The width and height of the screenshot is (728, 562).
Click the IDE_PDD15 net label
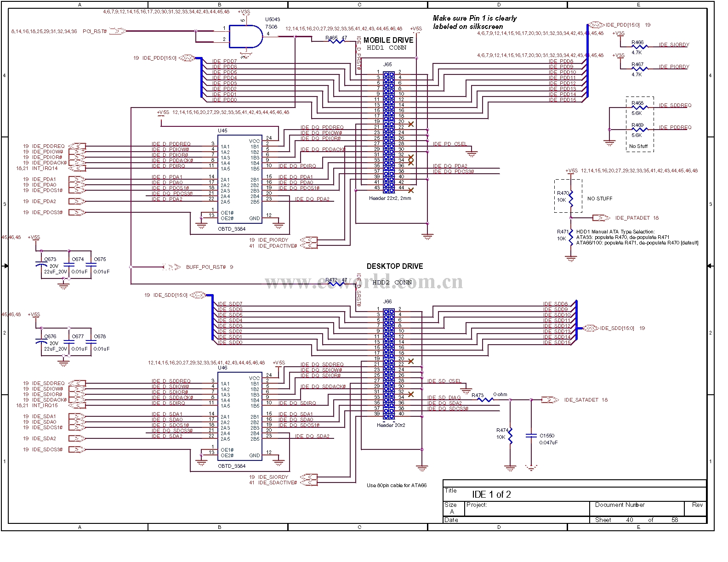click(563, 100)
